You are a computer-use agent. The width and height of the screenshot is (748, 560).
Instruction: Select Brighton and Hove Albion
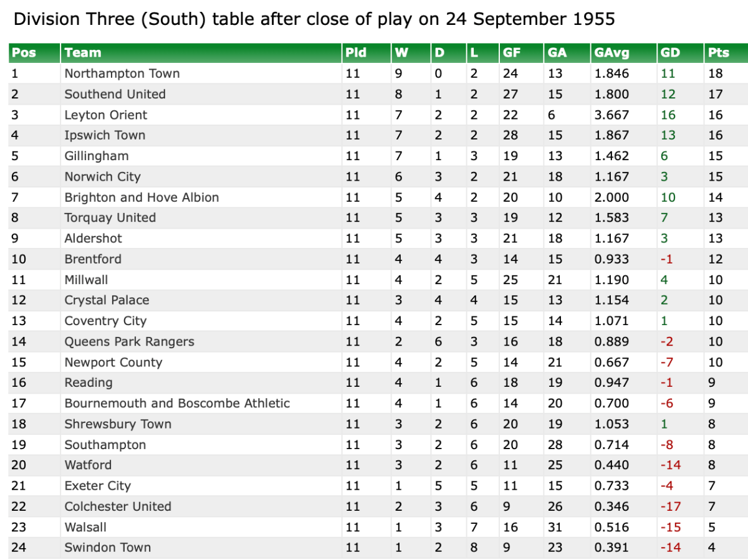141,197
